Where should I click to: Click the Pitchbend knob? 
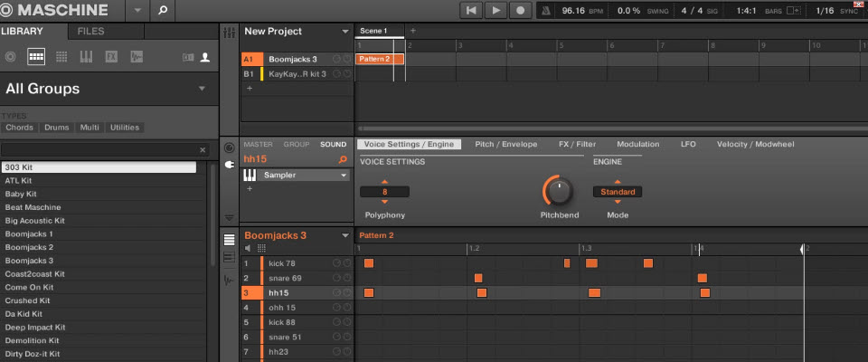point(559,191)
